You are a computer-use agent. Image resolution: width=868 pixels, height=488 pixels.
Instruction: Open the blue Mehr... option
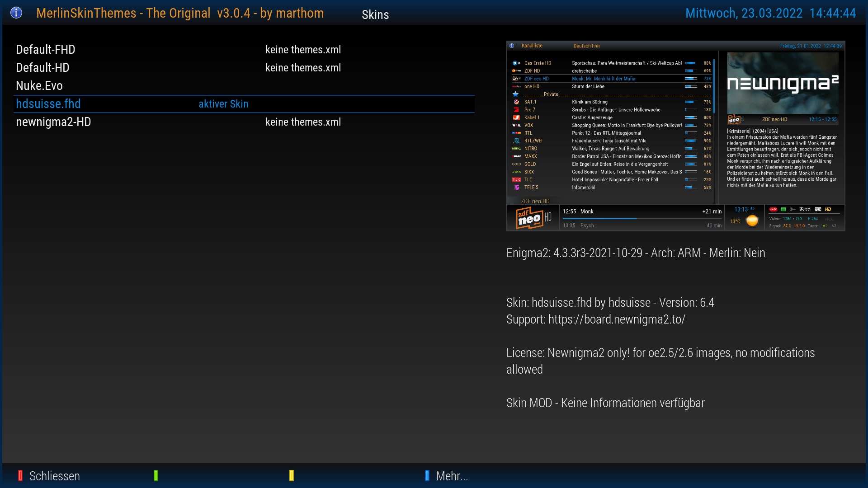(x=451, y=476)
